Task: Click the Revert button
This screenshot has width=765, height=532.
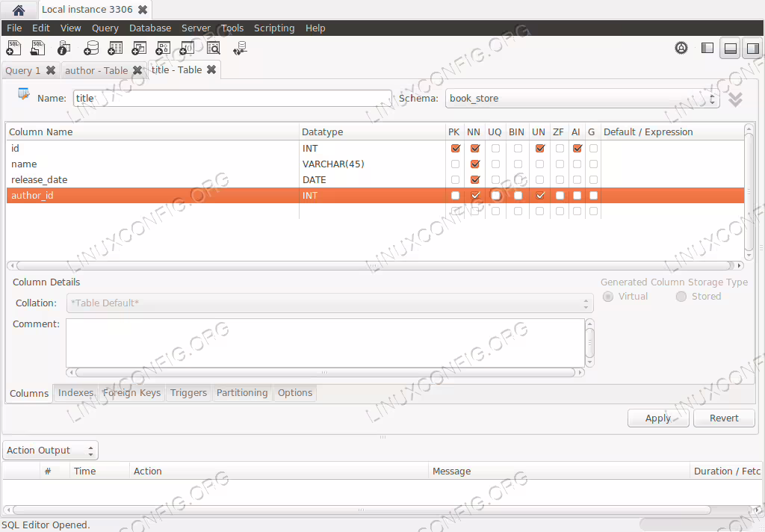Action: (724, 418)
